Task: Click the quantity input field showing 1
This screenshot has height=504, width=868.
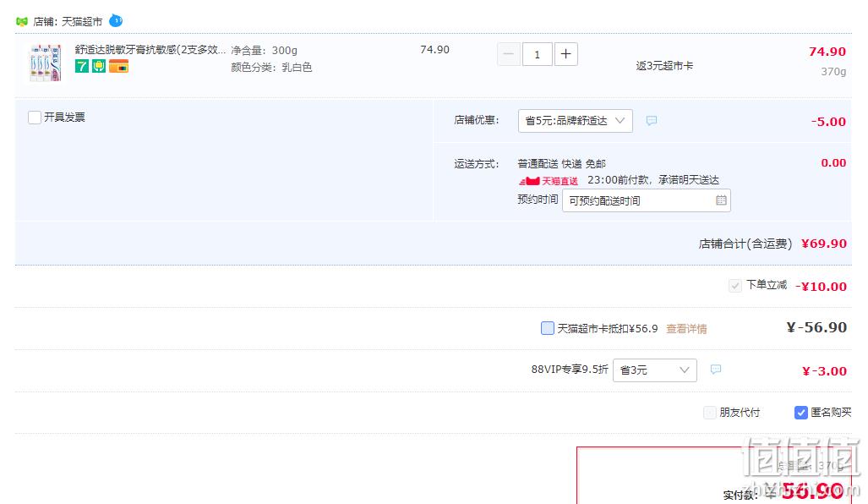Action: coord(537,54)
